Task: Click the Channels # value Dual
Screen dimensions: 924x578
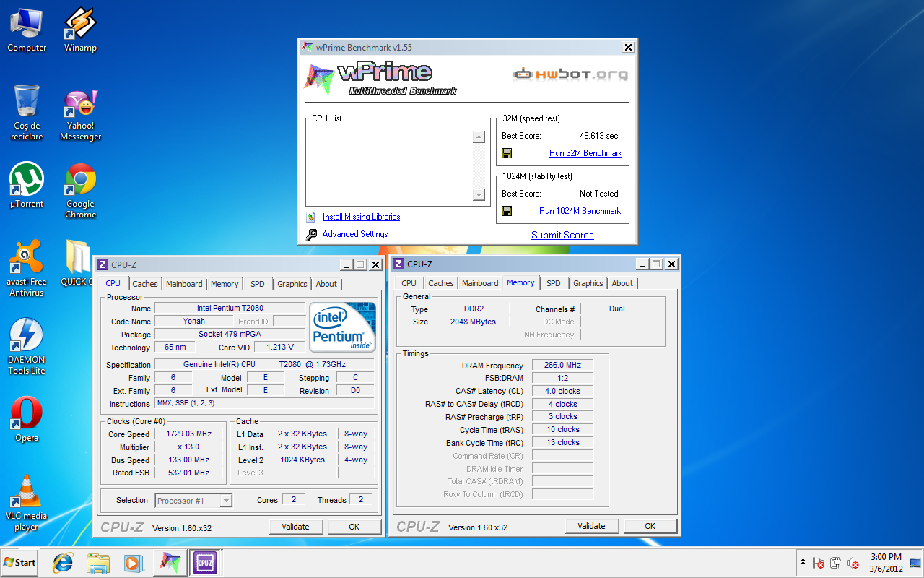Action: pyautogui.click(x=616, y=309)
